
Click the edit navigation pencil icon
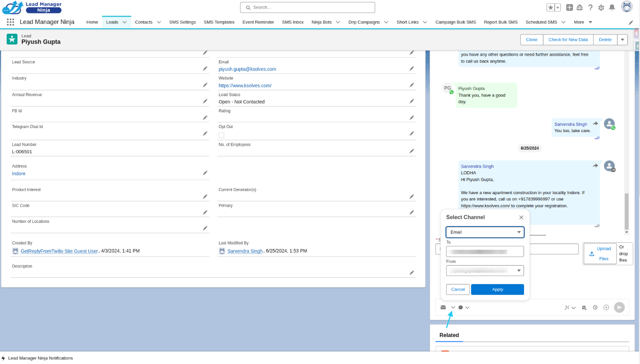point(631,22)
